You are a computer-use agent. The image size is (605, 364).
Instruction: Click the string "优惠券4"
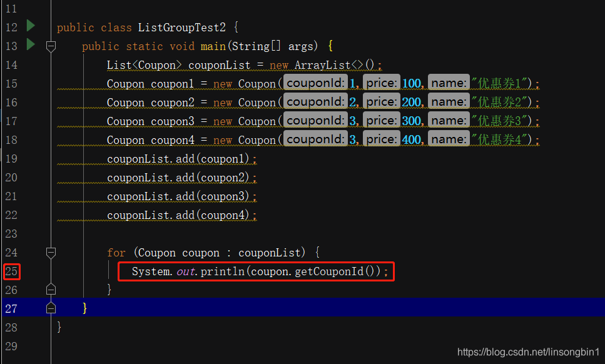point(499,139)
